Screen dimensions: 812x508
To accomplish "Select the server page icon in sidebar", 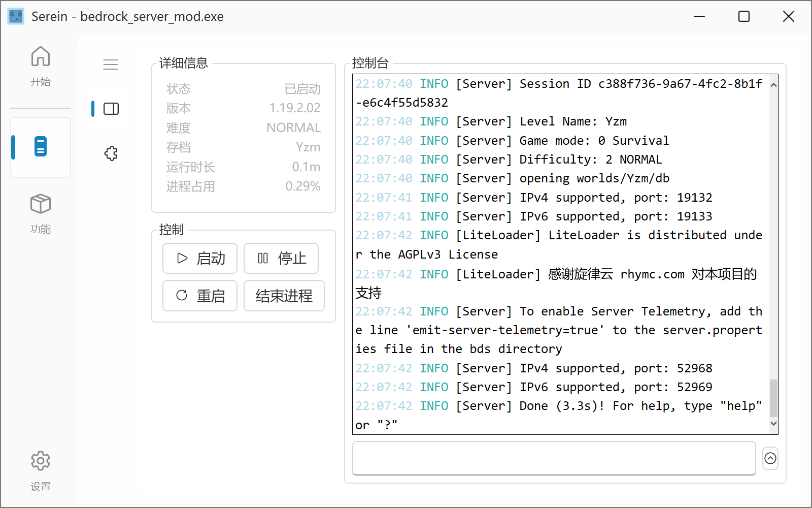I will pyautogui.click(x=41, y=147).
